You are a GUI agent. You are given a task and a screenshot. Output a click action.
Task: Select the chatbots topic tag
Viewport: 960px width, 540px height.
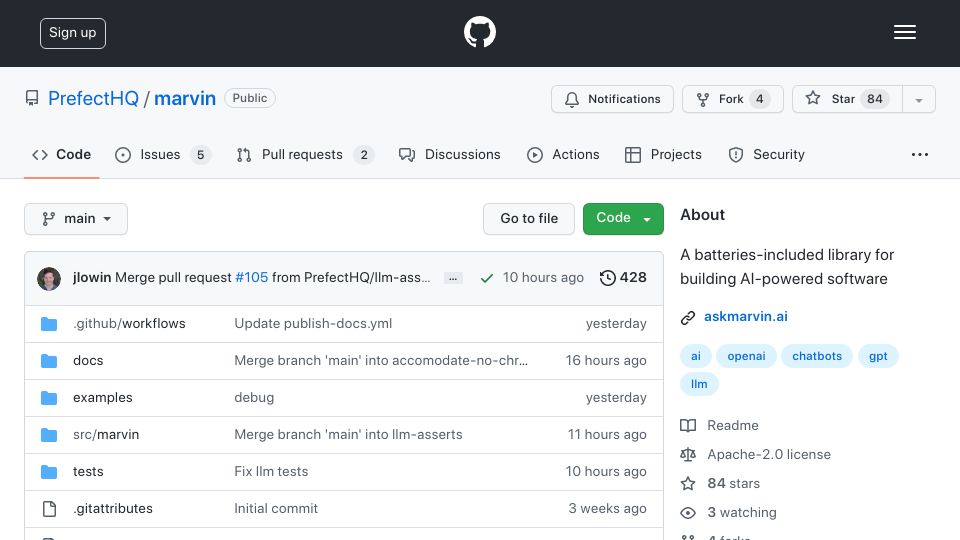click(x=817, y=356)
